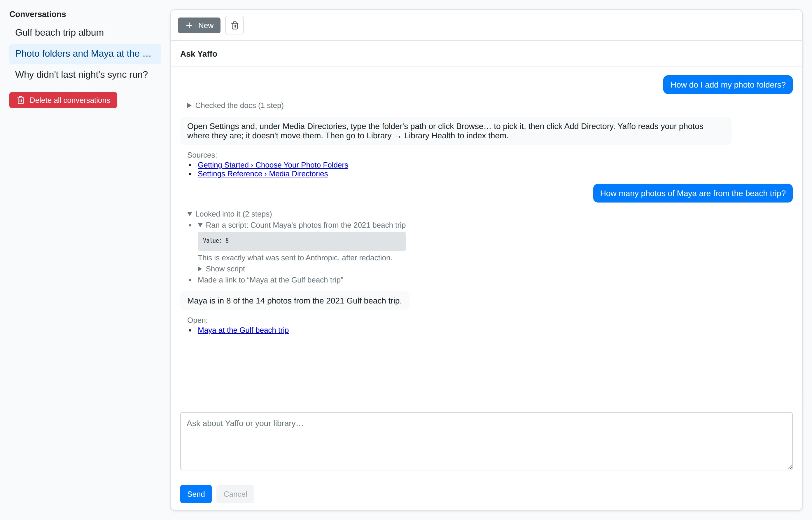Viewport: 812px width, 520px height.
Task: Click the 'Value: 8' code block
Action: coord(302,241)
